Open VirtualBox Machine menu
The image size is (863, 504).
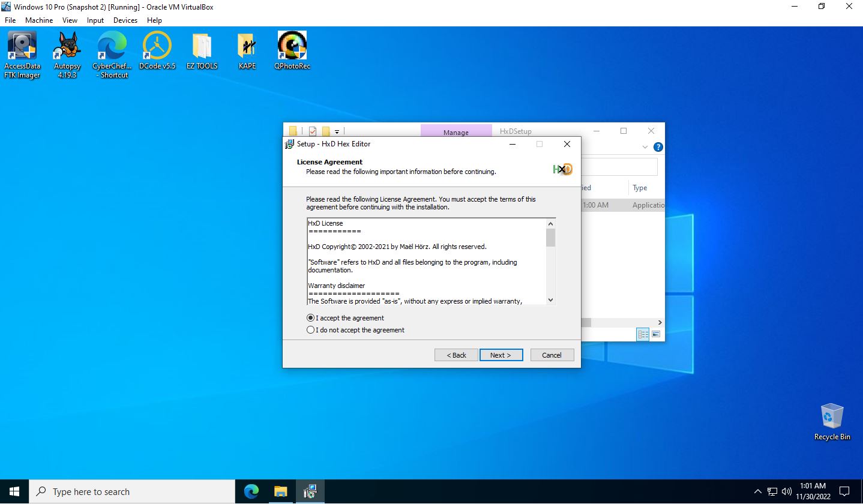(39, 20)
